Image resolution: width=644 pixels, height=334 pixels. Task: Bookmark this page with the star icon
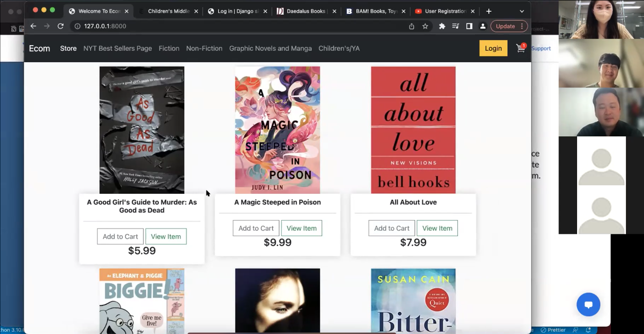point(425,26)
